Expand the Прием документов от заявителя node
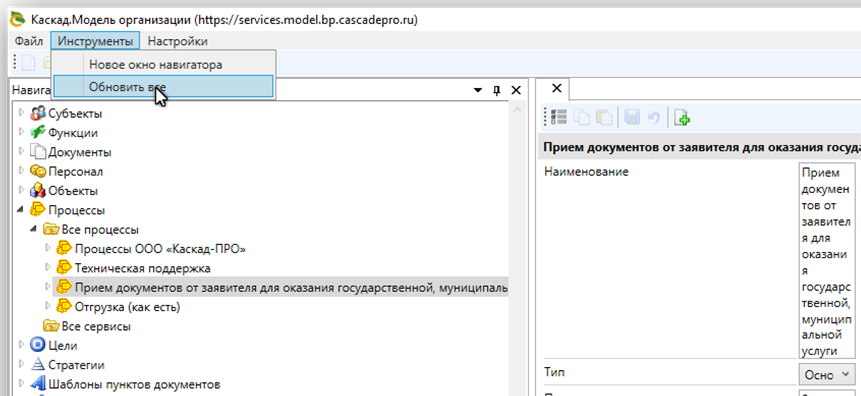 point(48,287)
